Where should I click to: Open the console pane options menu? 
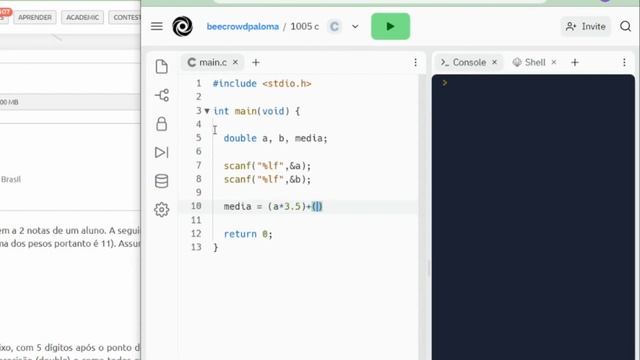624,62
